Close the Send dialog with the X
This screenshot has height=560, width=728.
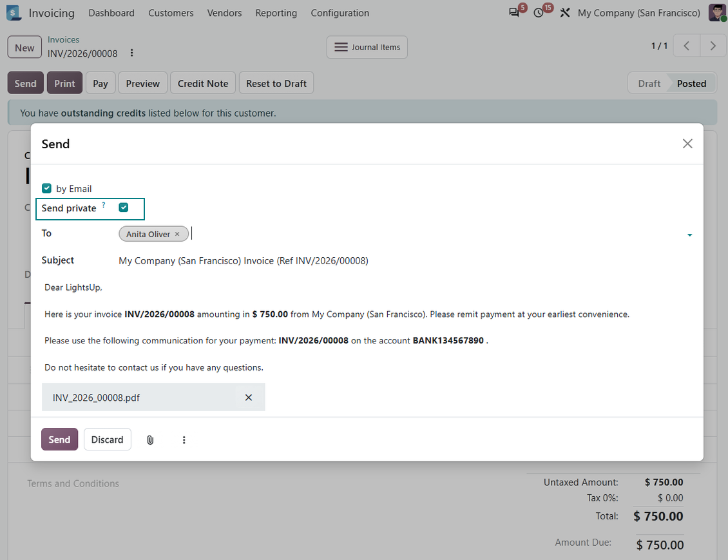point(687,144)
